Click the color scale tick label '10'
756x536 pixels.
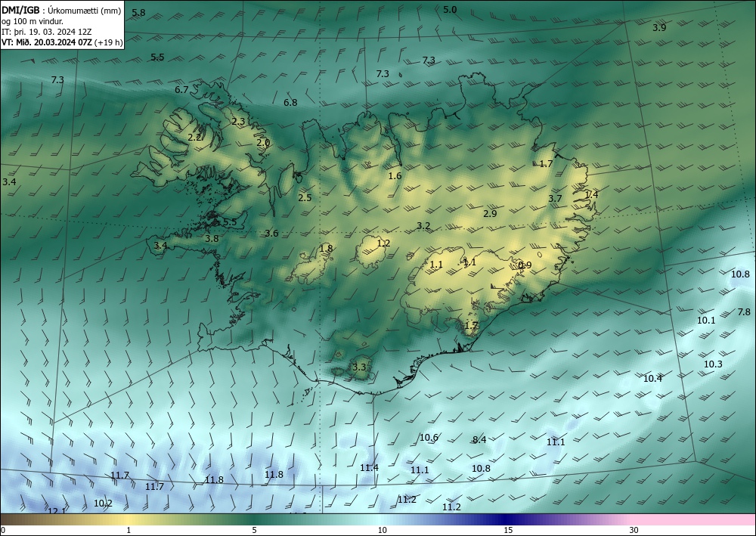382,530
